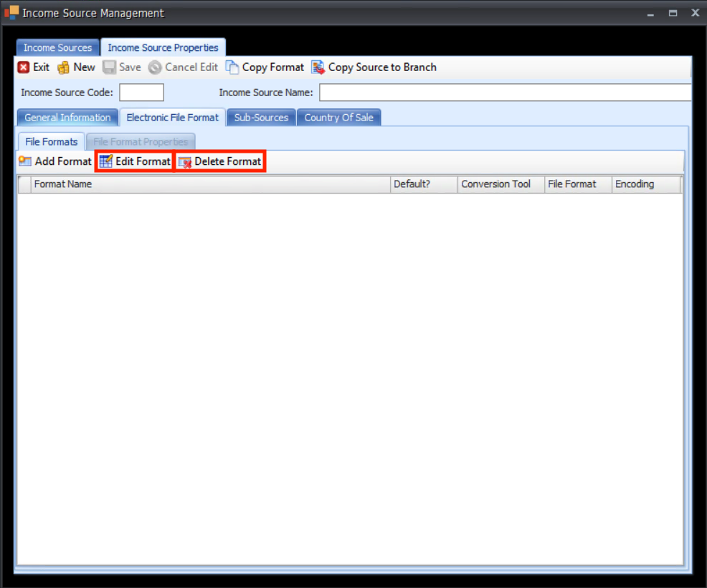Switch to the Country Of Sale tab
This screenshot has width=707, height=588.
coord(338,118)
